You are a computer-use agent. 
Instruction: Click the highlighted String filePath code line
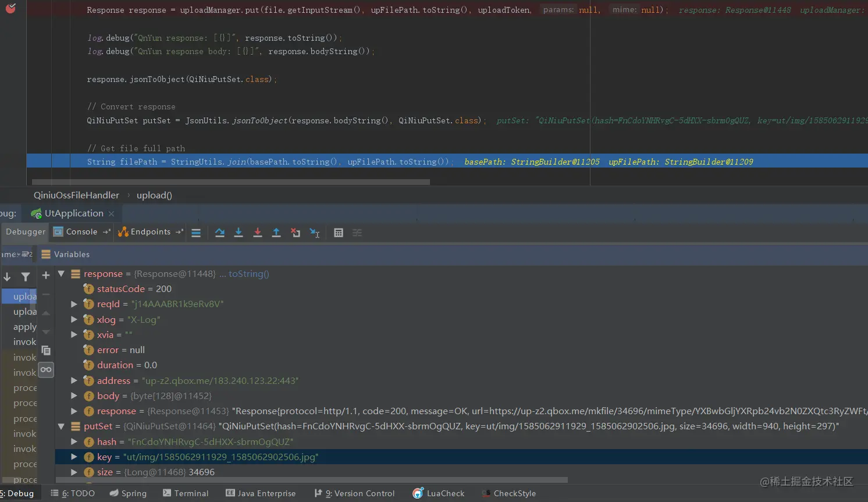pos(447,162)
